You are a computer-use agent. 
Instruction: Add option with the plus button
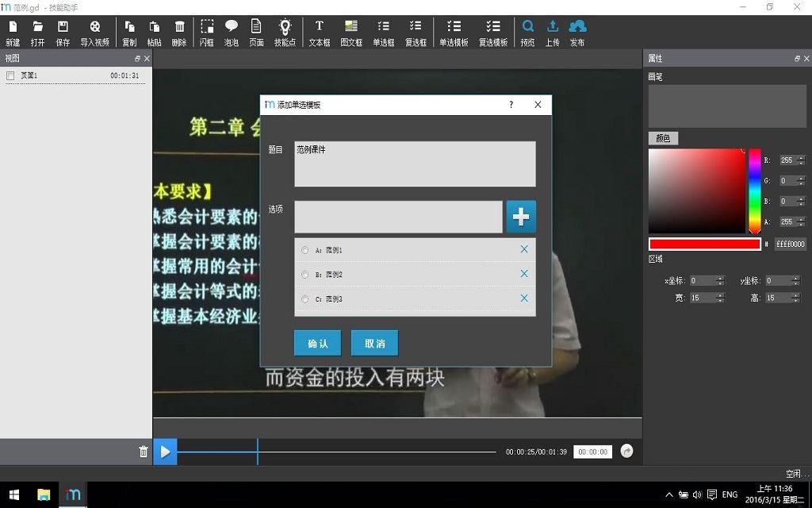click(521, 217)
